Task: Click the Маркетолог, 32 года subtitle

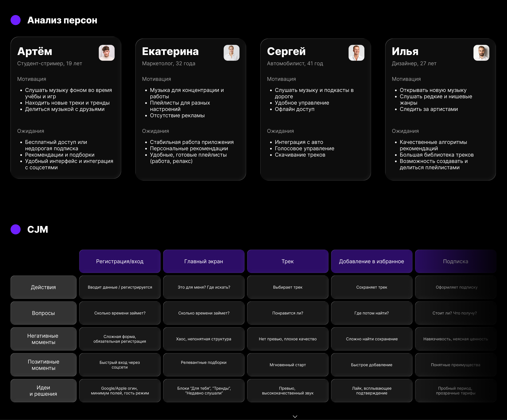Action: [x=169, y=64]
